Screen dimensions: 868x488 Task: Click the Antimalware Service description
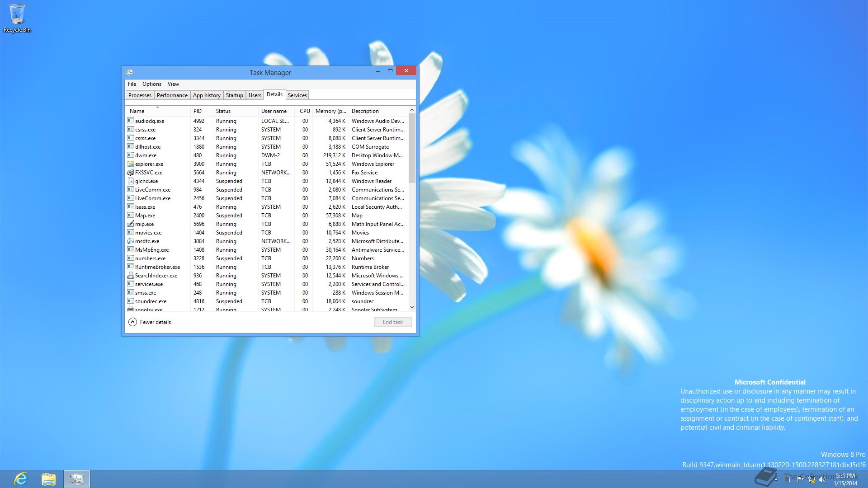(377, 250)
